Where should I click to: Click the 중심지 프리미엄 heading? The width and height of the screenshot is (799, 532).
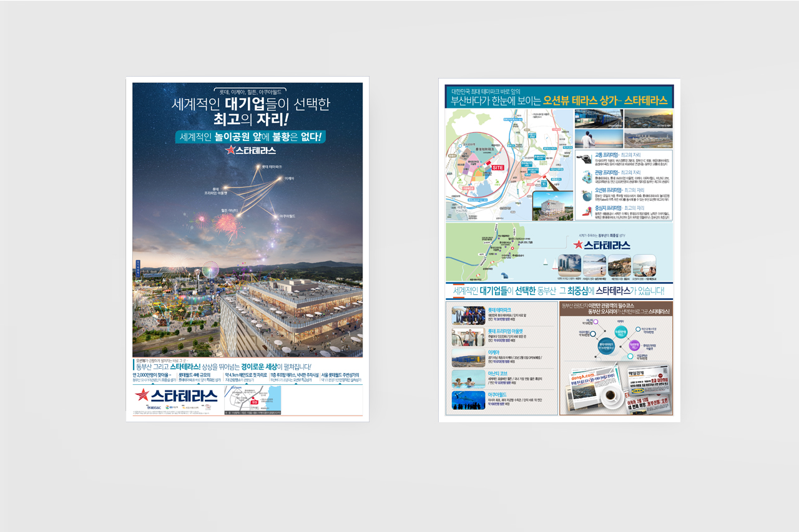tap(607, 207)
